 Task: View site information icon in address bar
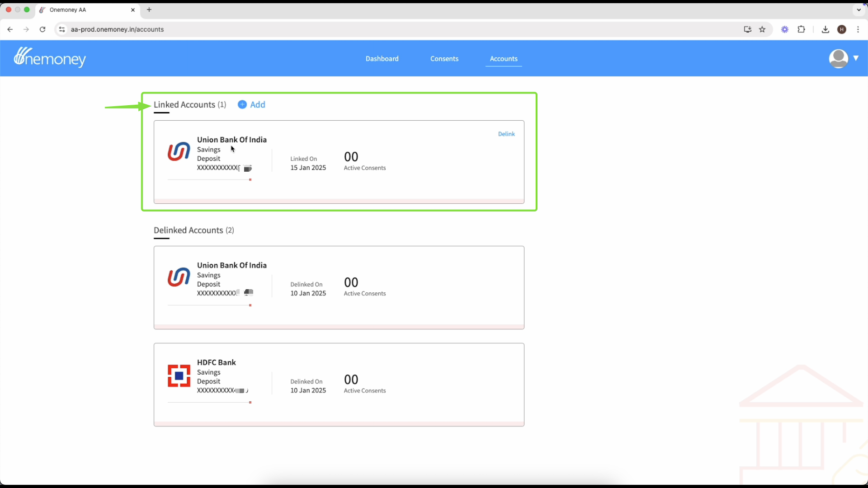pos(62,29)
